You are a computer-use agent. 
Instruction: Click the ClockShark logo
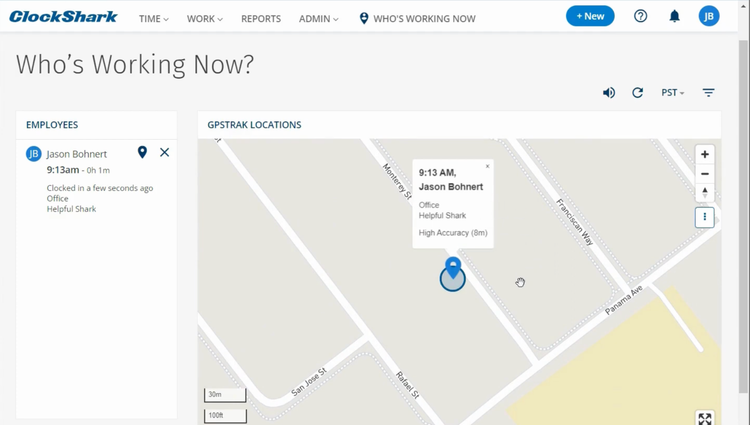[x=63, y=17]
